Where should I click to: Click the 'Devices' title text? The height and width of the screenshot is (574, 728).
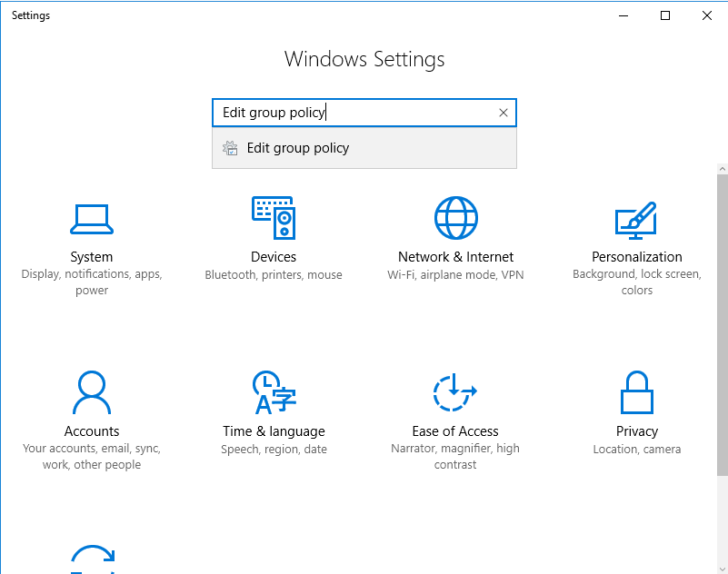[x=274, y=257]
